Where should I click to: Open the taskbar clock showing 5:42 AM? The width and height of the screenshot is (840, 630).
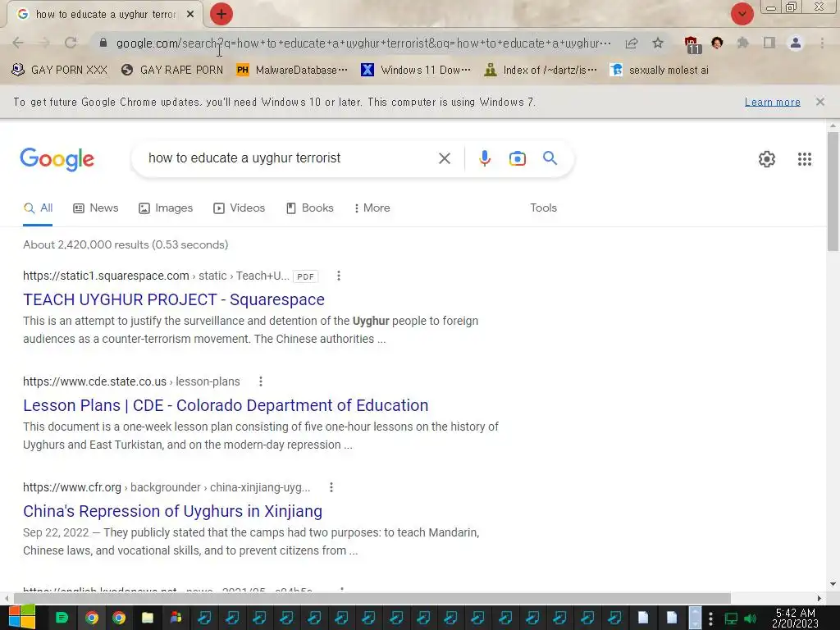795,618
